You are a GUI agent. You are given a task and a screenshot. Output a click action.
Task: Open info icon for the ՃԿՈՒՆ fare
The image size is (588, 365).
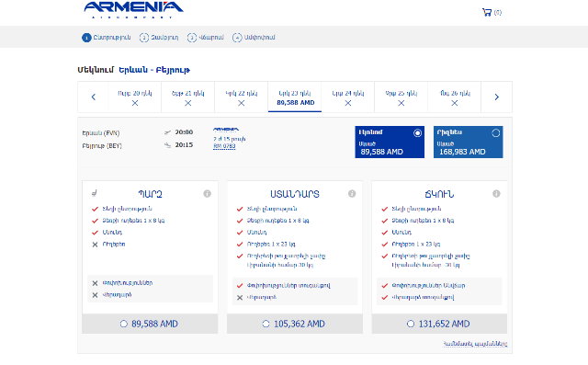pyautogui.click(x=496, y=194)
